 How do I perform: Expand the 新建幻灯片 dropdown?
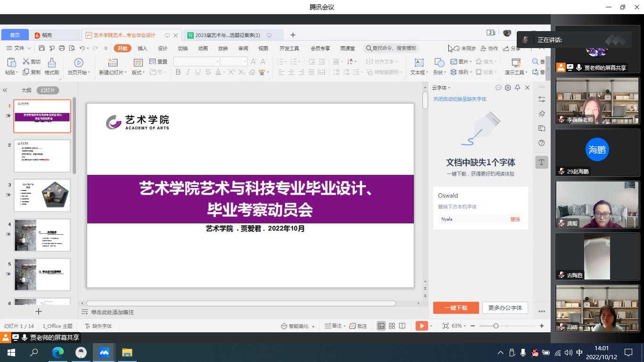click(113, 73)
